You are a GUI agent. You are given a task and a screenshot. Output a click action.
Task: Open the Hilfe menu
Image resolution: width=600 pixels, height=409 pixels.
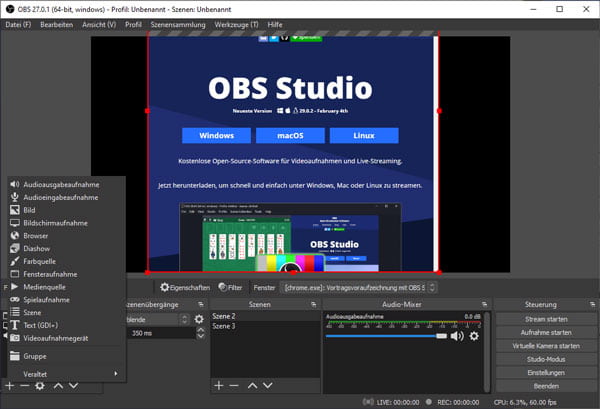(x=275, y=24)
